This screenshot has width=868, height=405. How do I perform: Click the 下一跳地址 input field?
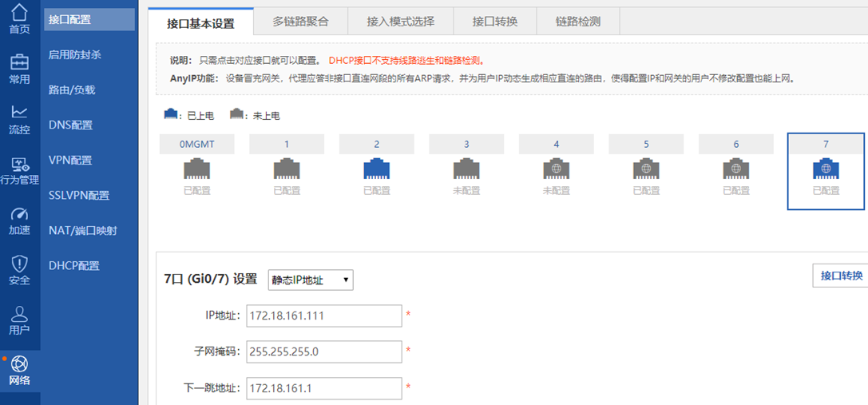point(323,388)
